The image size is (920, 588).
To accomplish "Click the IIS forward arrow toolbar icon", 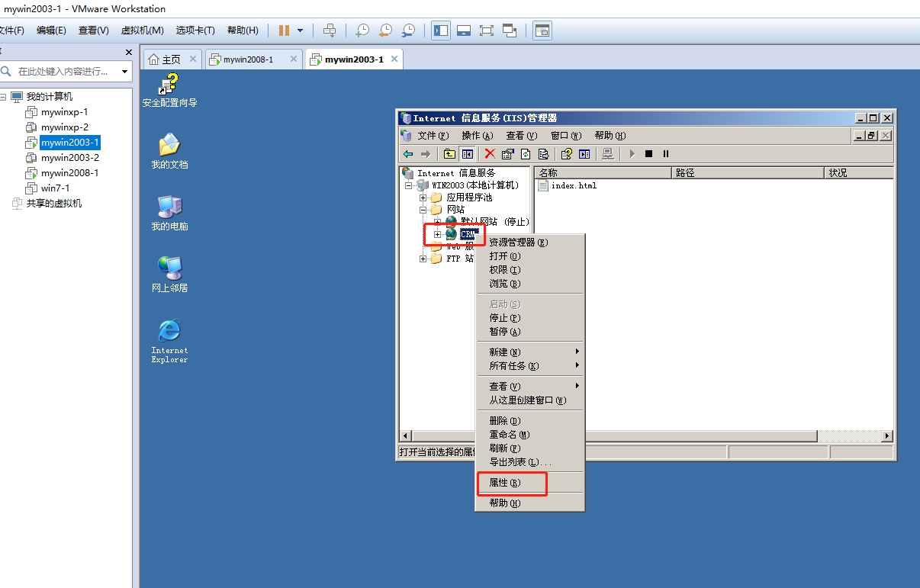I will tap(425, 154).
